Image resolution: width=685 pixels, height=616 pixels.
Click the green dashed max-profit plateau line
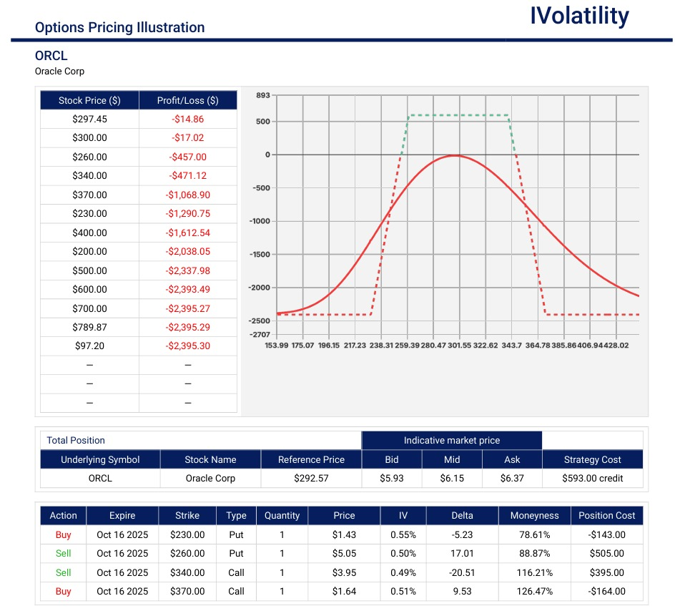pos(459,115)
